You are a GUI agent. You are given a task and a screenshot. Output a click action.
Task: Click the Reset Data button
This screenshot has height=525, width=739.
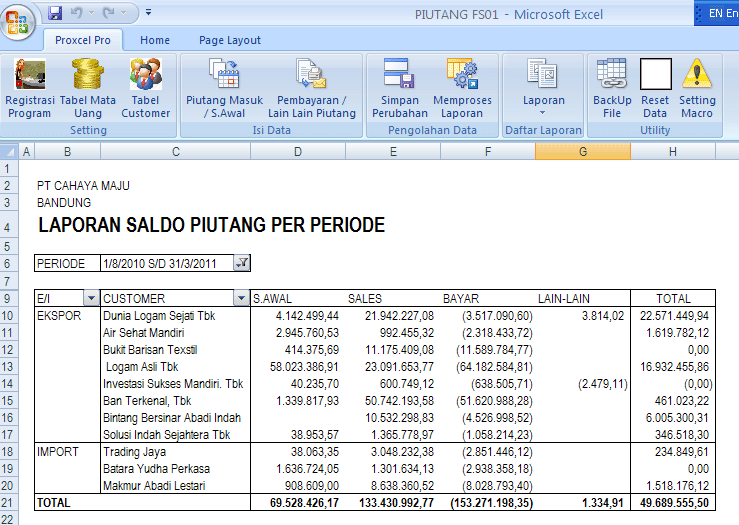(x=655, y=88)
